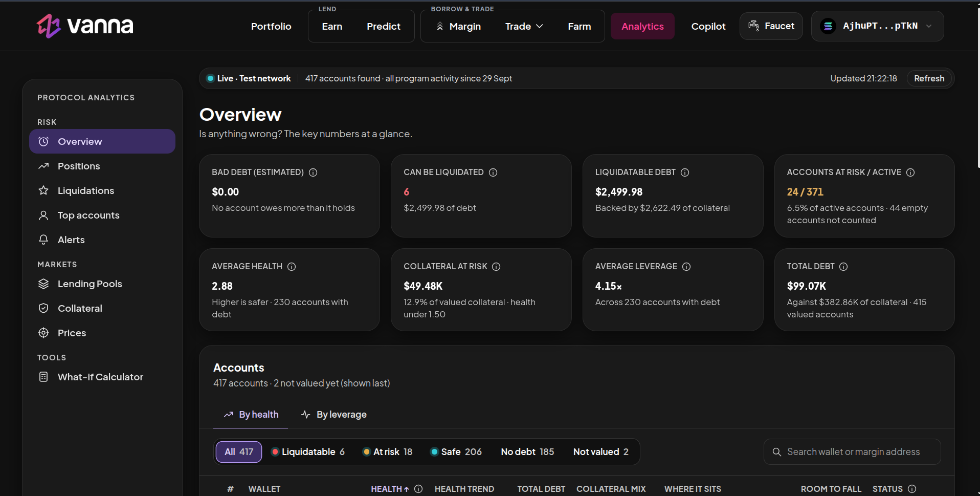
Task: Click the Total Debt info icon
Action: [843, 267]
